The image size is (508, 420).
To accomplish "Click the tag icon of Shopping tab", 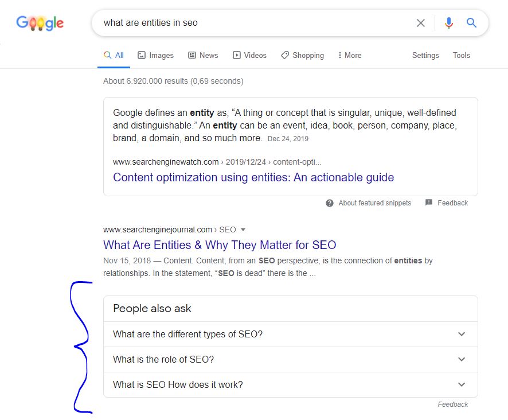I will [x=285, y=55].
